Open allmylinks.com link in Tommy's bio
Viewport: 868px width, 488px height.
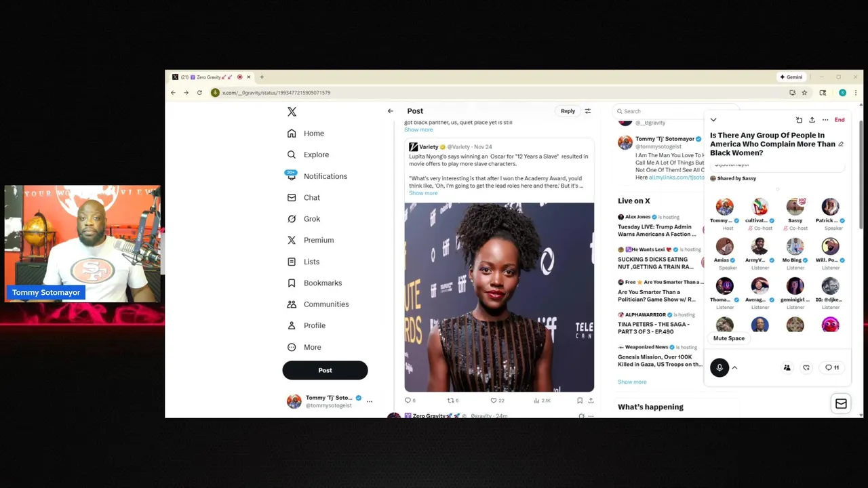click(x=676, y=178)
